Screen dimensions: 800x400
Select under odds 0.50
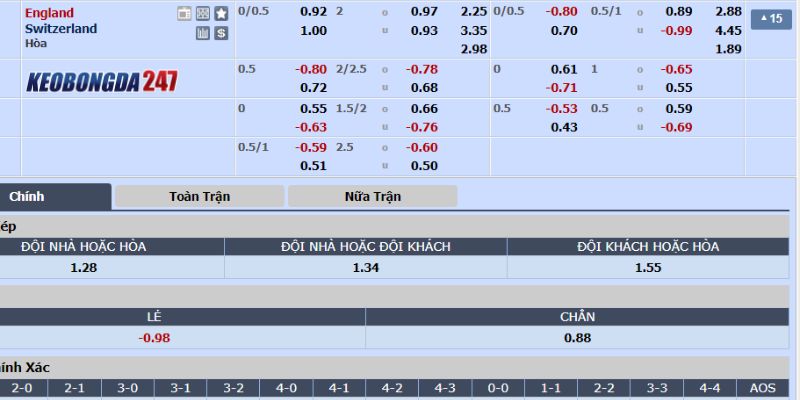pyautogui.click(x=424, y=166)
